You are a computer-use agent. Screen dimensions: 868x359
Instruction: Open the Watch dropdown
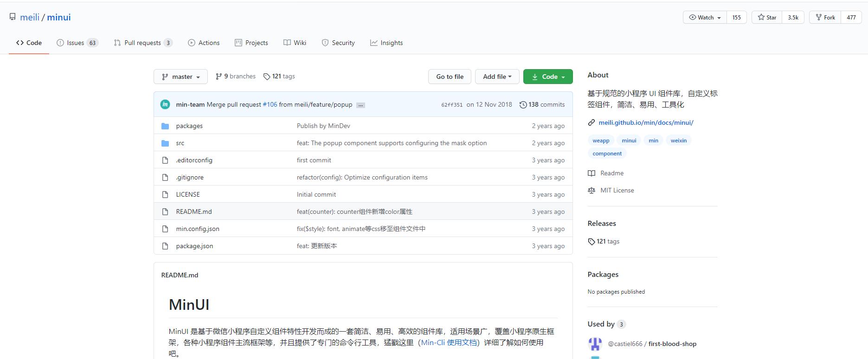click(x=705, y=18)
